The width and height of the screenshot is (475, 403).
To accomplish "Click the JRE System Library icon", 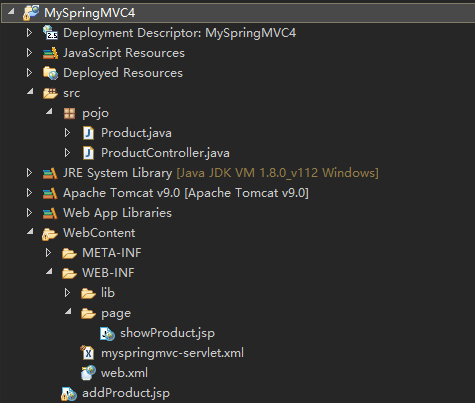I will point(50,173).
